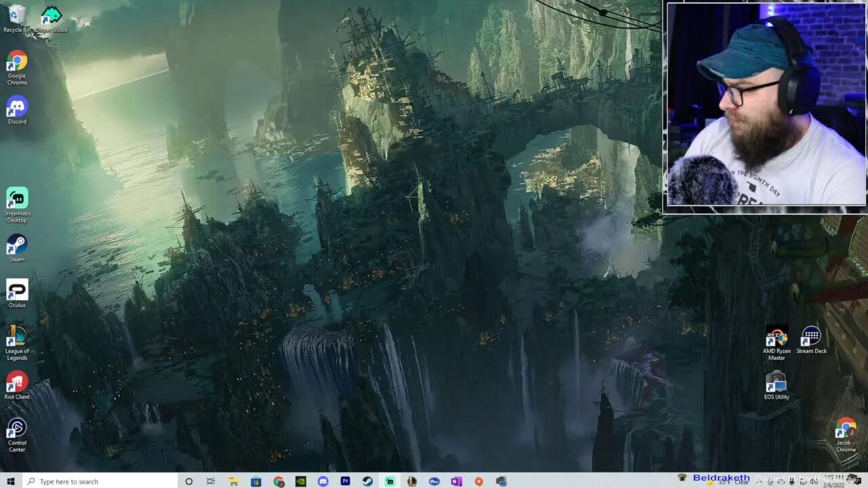This screenshot has height=488, width=868.
Task: Select the Oculus desktop icon
Action: (x=17, y=293)
